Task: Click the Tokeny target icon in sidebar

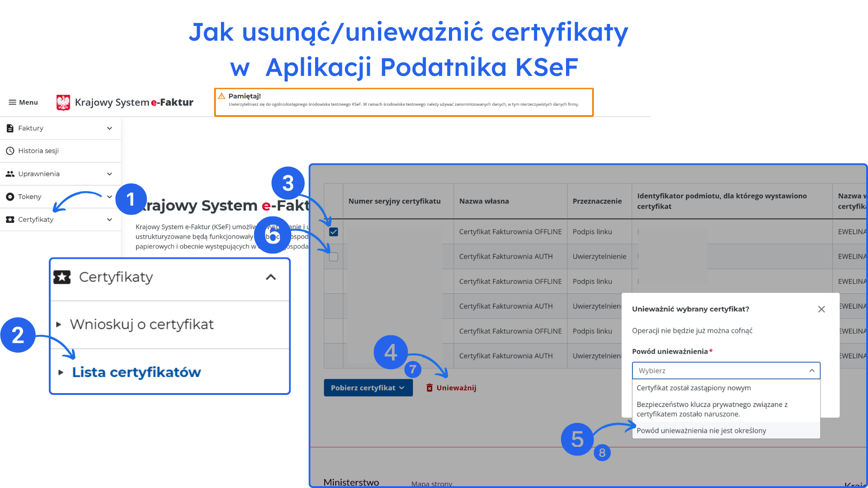Action: [x=9, y=197]
